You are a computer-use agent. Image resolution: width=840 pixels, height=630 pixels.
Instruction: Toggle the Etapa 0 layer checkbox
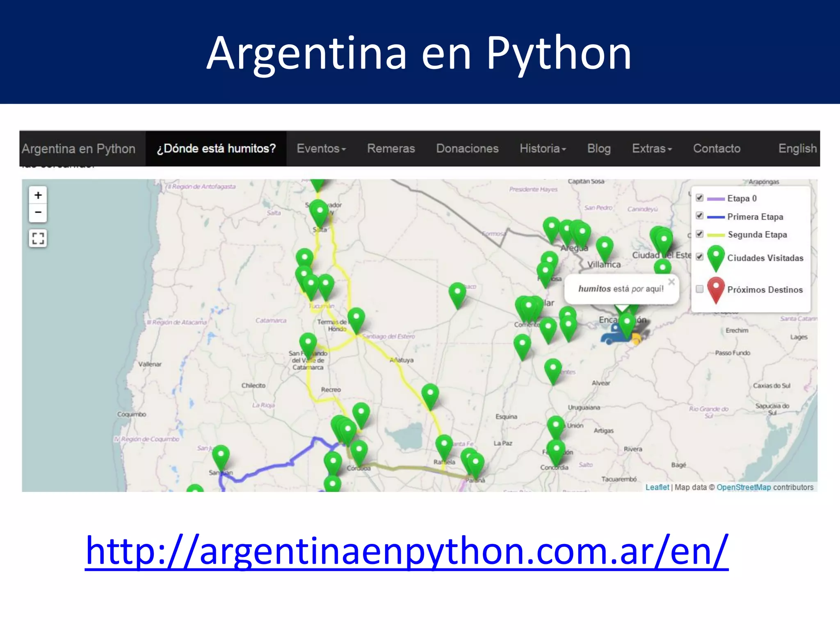(x=700, y=198)
